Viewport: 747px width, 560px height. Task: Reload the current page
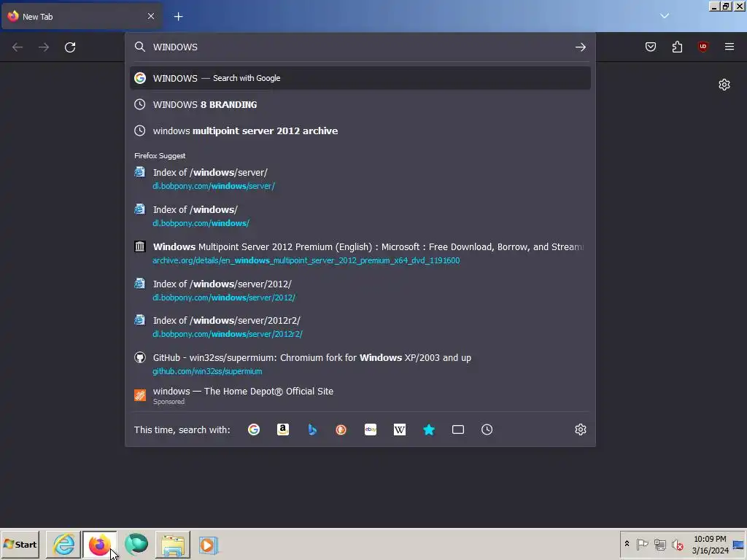click(70, 47)
